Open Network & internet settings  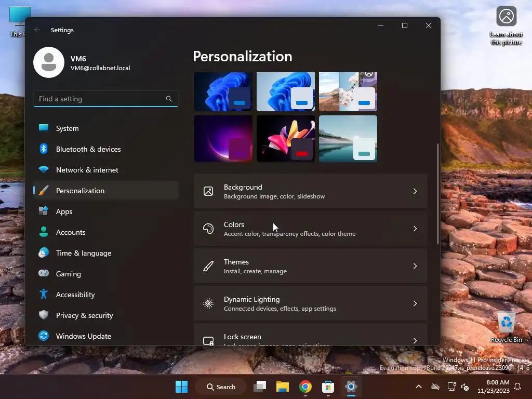click(x=106, y=170)
